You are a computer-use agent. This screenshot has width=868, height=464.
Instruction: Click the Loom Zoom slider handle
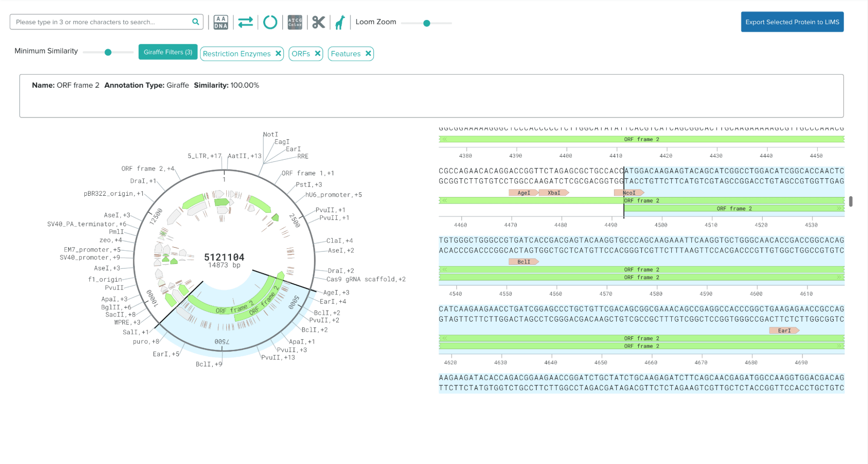[x=426, y=23]
